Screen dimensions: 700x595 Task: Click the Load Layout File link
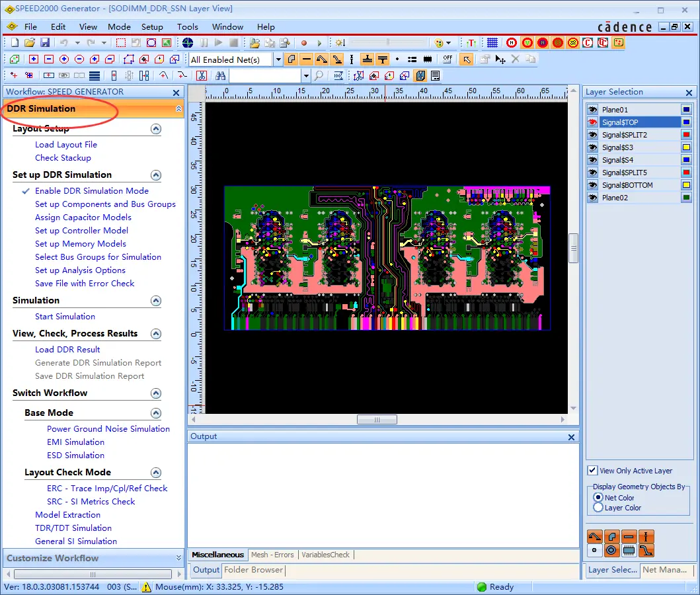point(66,145)
